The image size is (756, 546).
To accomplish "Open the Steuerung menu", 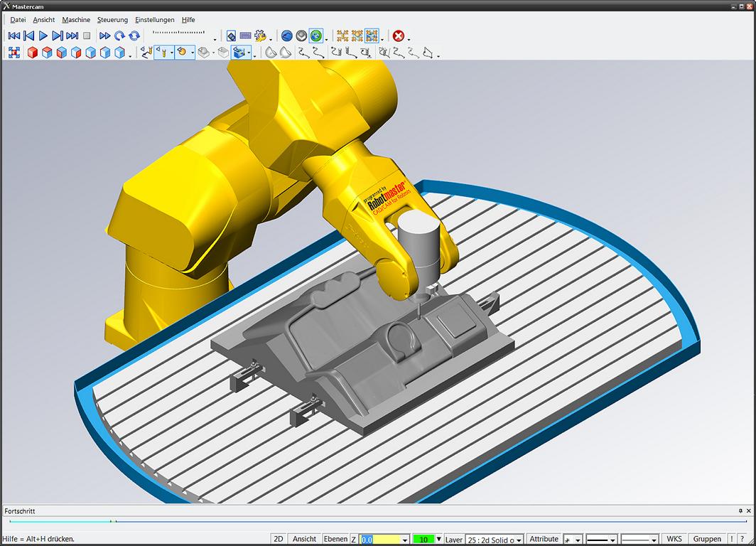I will point(112,20).
